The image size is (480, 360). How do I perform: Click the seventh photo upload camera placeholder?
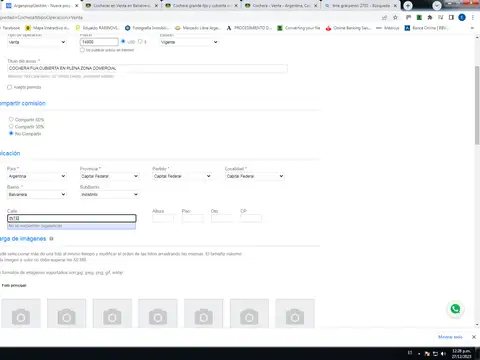pyautogui.click(x=295, y=314)
